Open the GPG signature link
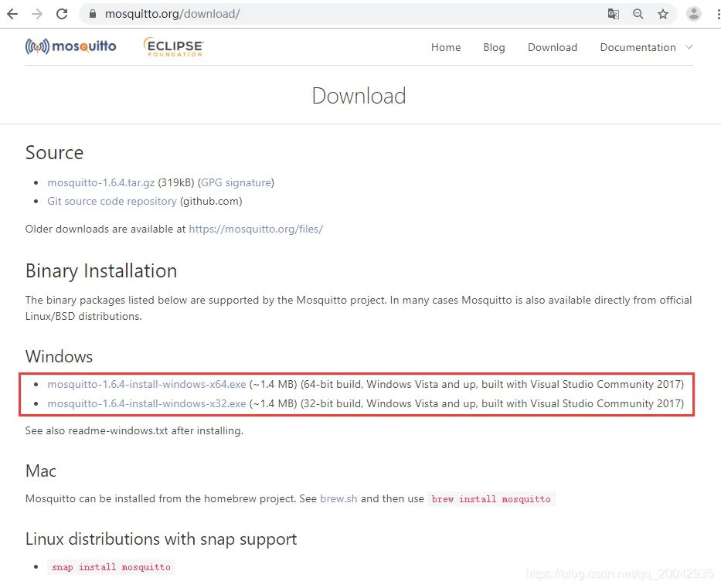The height and width of the screenshot is (588, 721). pyautogui.click(x=236, y=182)
